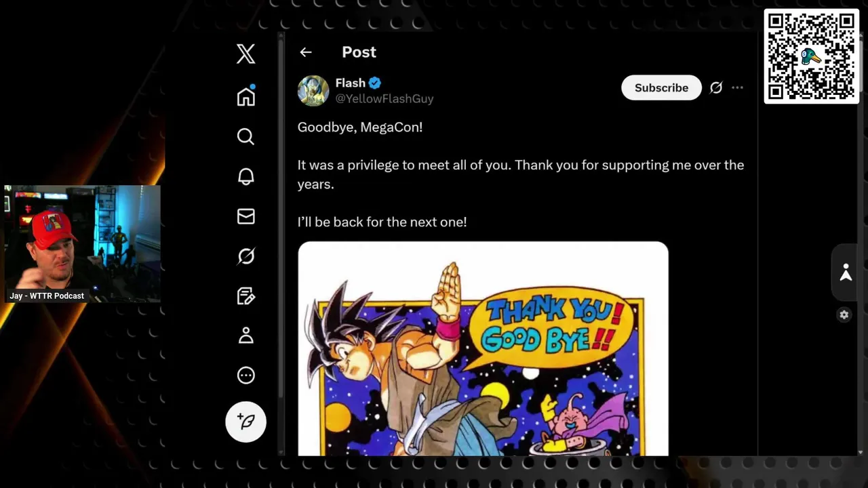Screen dimensions: 868x488
Task: Subscribe to Flash's account
Action: tap(661, 87)
